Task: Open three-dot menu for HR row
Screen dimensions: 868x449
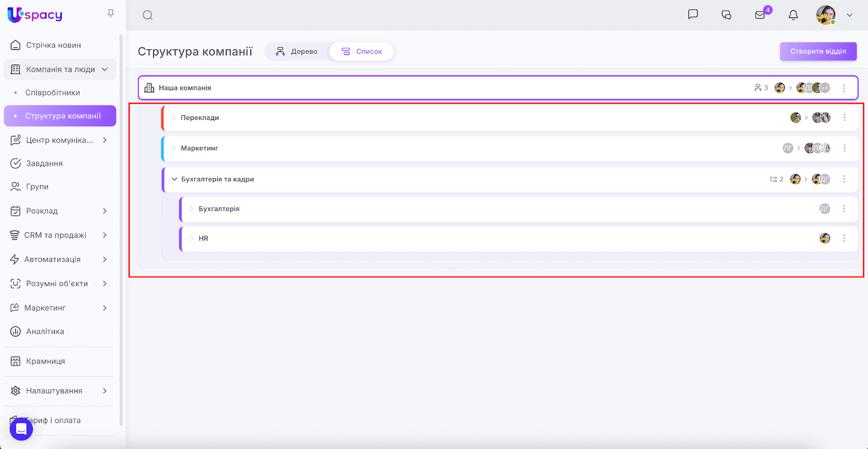Action: pos(844,238)
